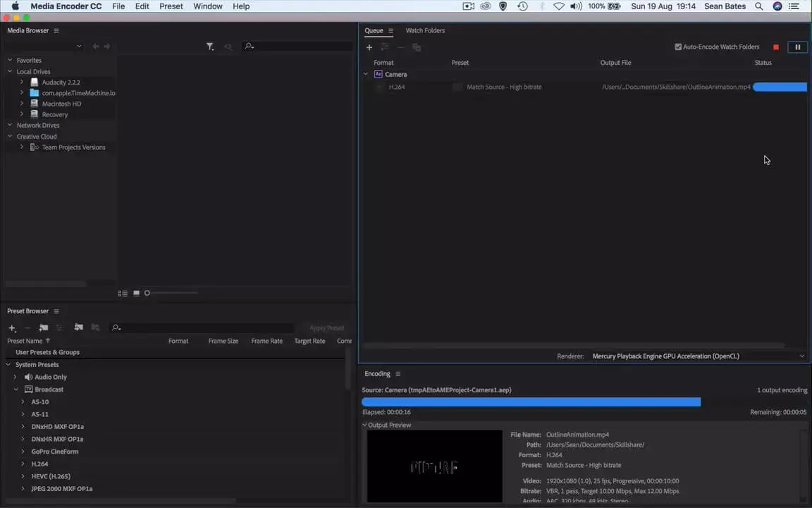The width and height of the screenshot is (812, 508).
Task: Open the Preset Browser panel menu icon
Action: [56, 311]
